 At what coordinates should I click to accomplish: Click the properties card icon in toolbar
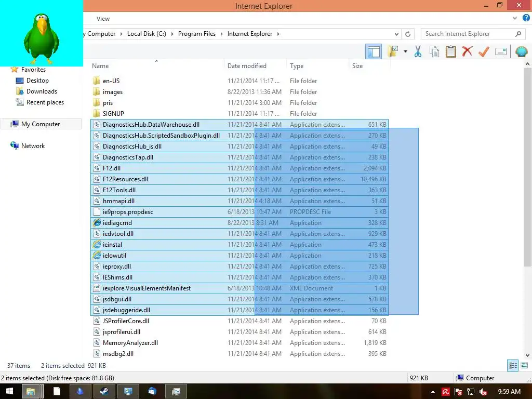point(501,51)
